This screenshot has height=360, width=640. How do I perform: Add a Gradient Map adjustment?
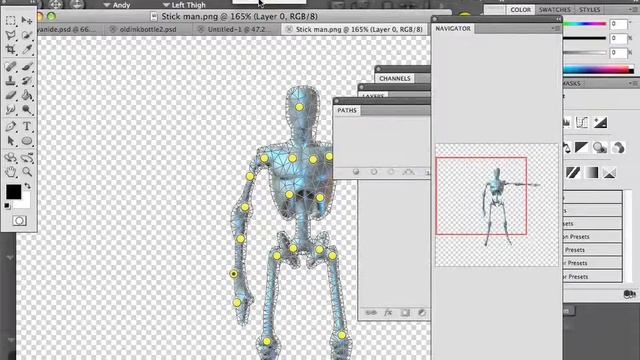coord(591,173)
